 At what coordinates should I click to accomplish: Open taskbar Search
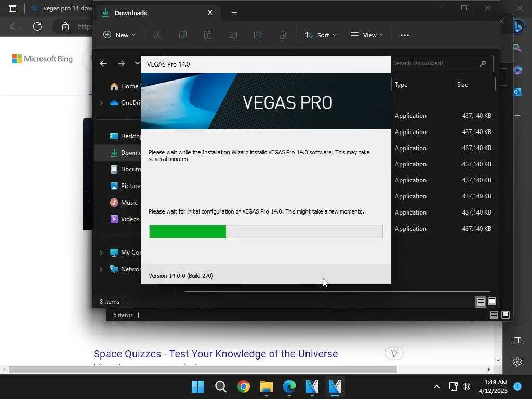click(x=220, y=387)
